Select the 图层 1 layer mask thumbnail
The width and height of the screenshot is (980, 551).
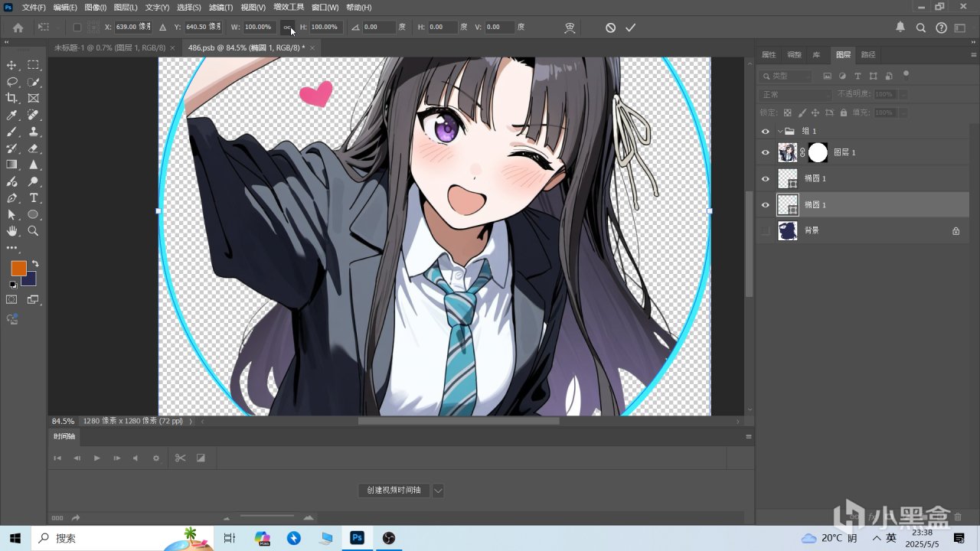tap(818, 153)
